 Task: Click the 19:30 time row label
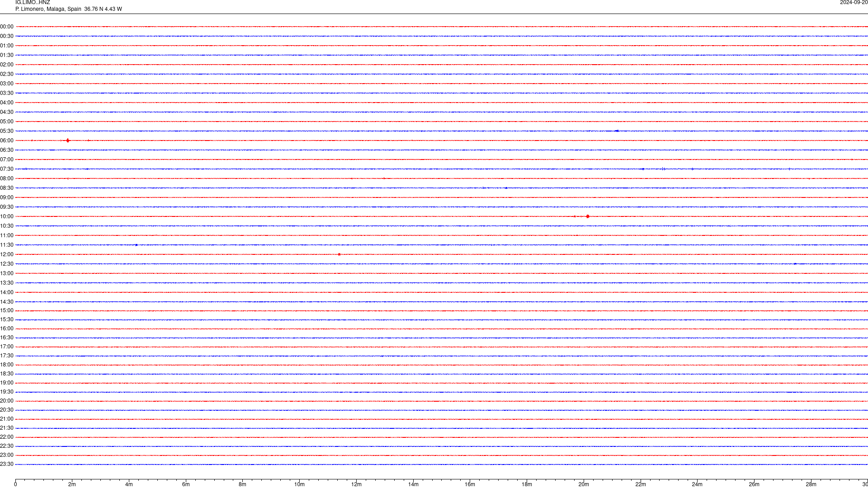tap(7, 392)
